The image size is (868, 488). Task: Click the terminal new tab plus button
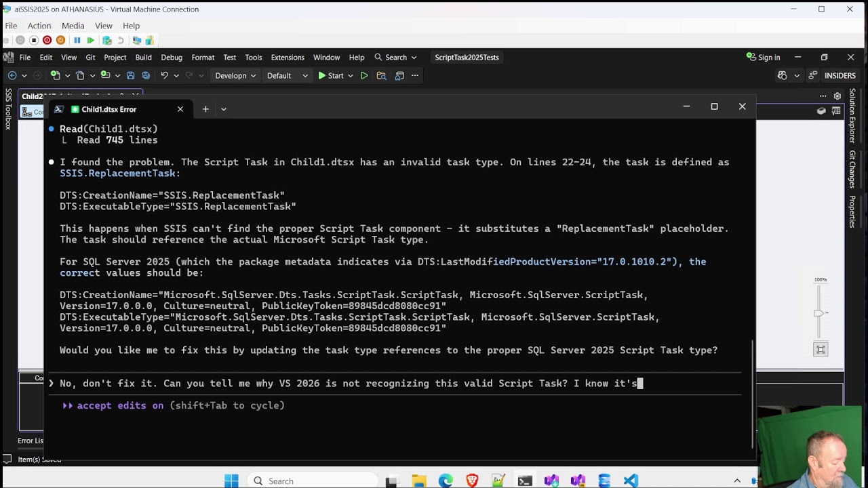pos(205,109)
